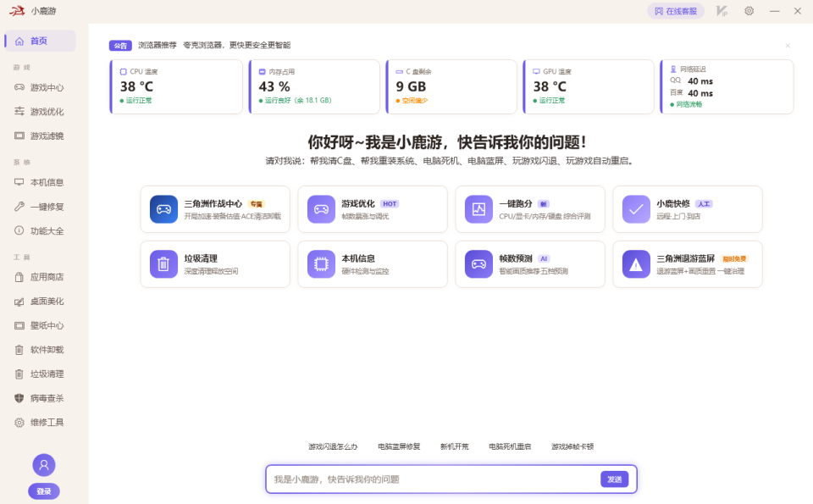Click 新机开荒 suggestion

click(454, 446)
